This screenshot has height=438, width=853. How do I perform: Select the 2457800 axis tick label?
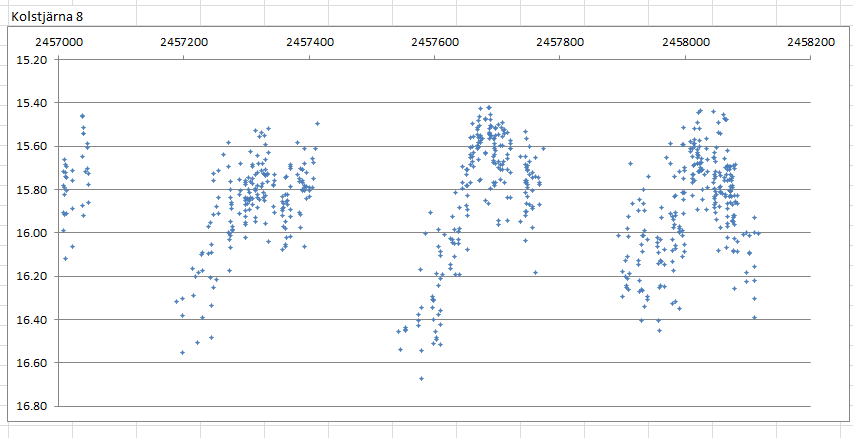560,43
